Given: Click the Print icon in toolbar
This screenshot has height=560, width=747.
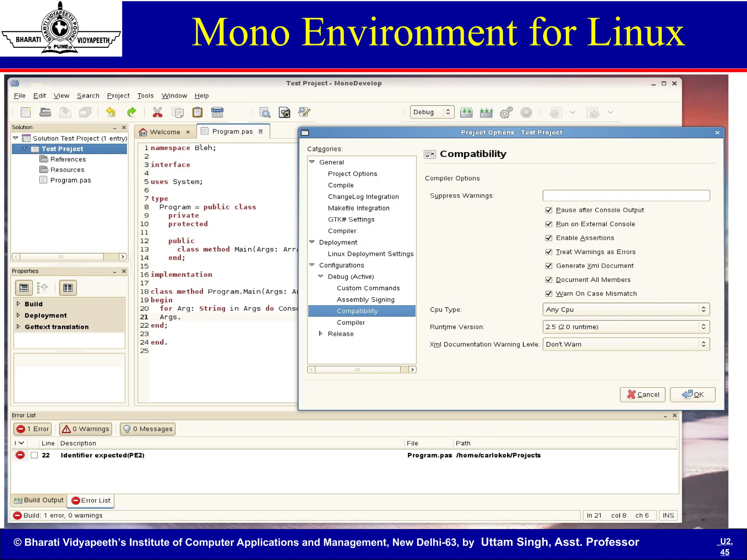Looking at the screenshot, I should tap(217, 112).
